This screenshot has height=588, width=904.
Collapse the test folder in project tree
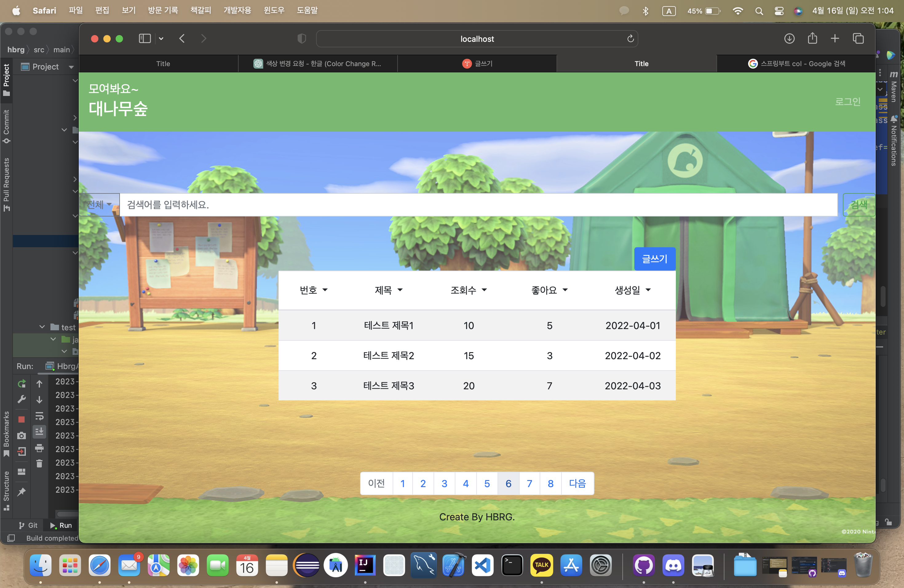[x=42, y=327]
